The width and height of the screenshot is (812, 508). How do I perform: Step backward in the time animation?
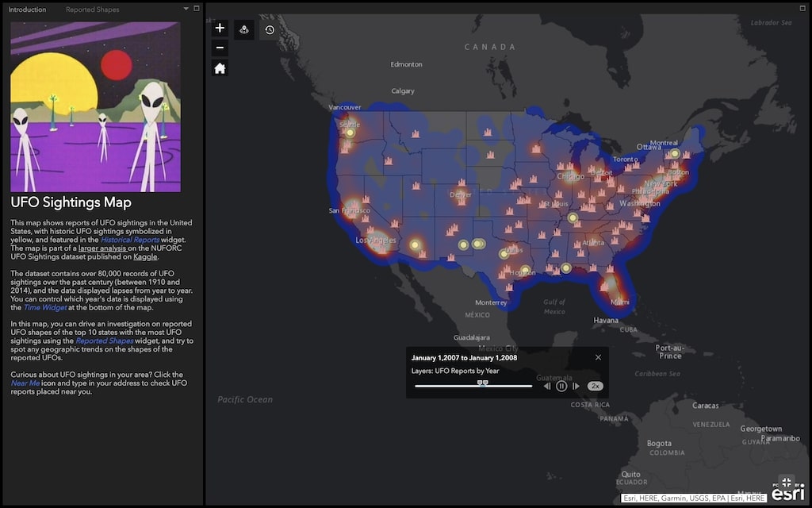[548, 386]
